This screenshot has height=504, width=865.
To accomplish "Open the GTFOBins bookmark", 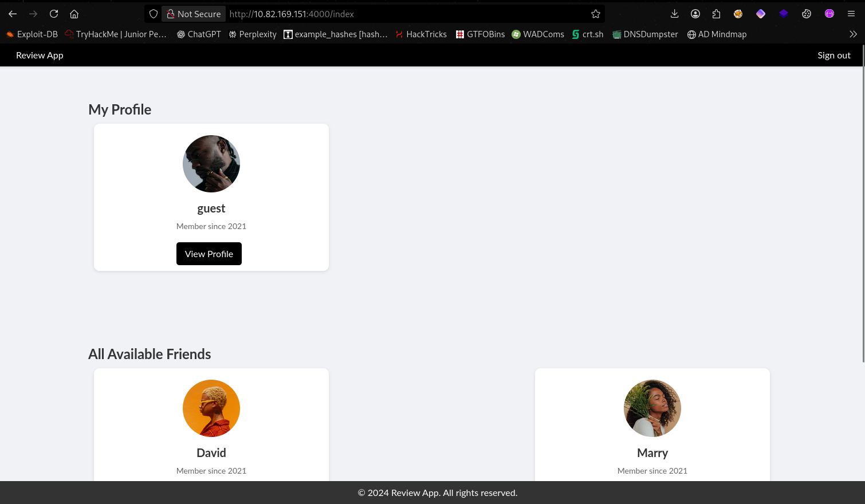I will 480,34.
